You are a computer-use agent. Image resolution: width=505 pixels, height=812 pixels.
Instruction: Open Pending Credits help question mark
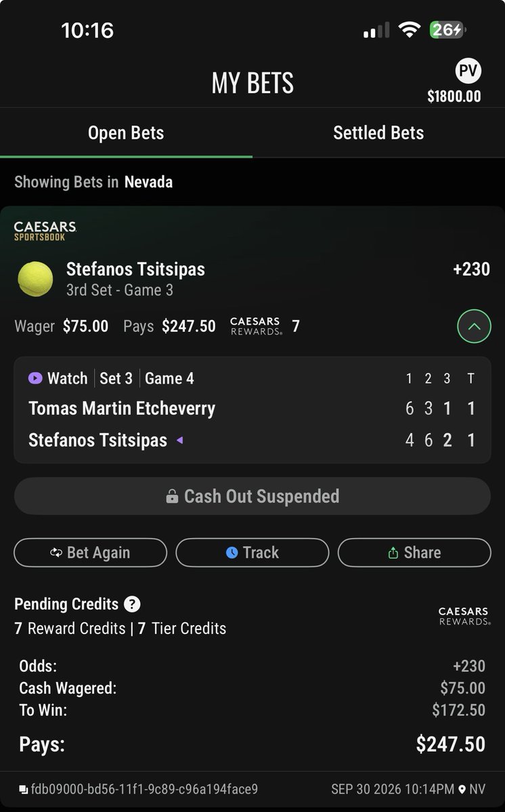click(133, 604)
